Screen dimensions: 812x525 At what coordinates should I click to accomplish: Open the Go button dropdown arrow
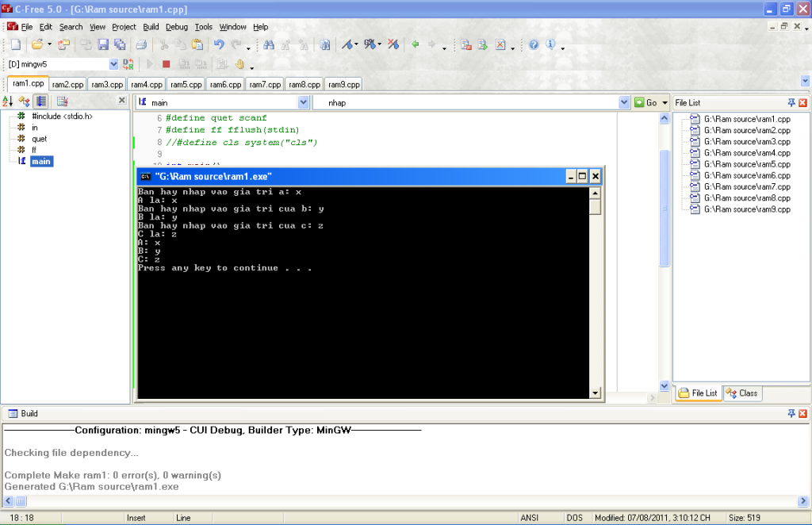[665, 102]
